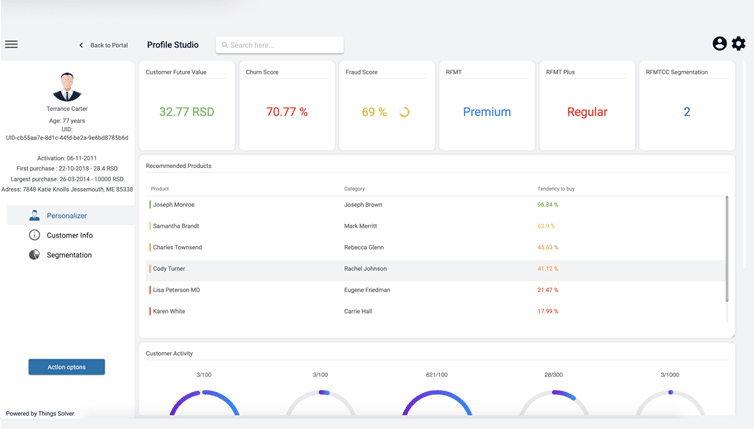Viewport: 754px width, 429px height.
Task: Click RFMTCC Segmentation value 2
Action: [x=687, y=112]
